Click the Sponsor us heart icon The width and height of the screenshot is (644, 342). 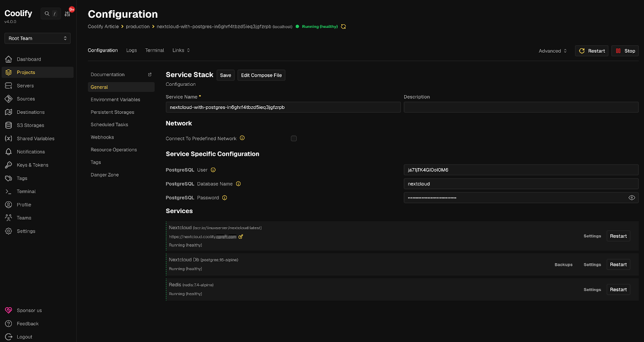8,310
